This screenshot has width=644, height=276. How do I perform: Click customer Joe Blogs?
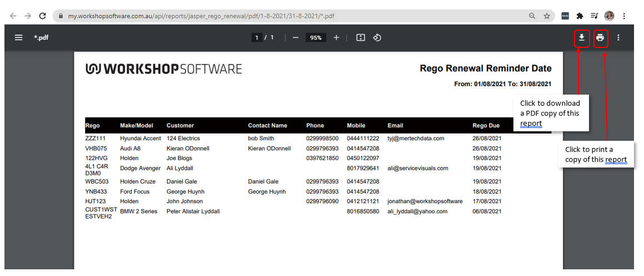click(x=179, y=158)
